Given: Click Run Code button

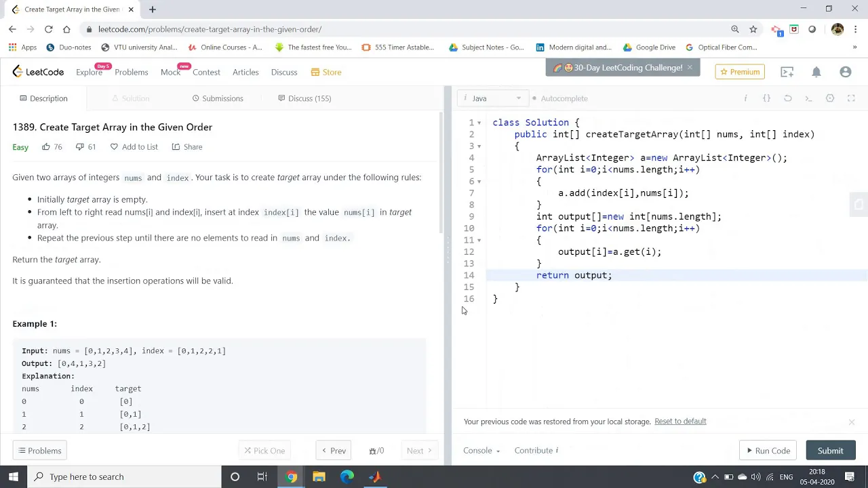Looking at the screenshot, I should (768, 451).
